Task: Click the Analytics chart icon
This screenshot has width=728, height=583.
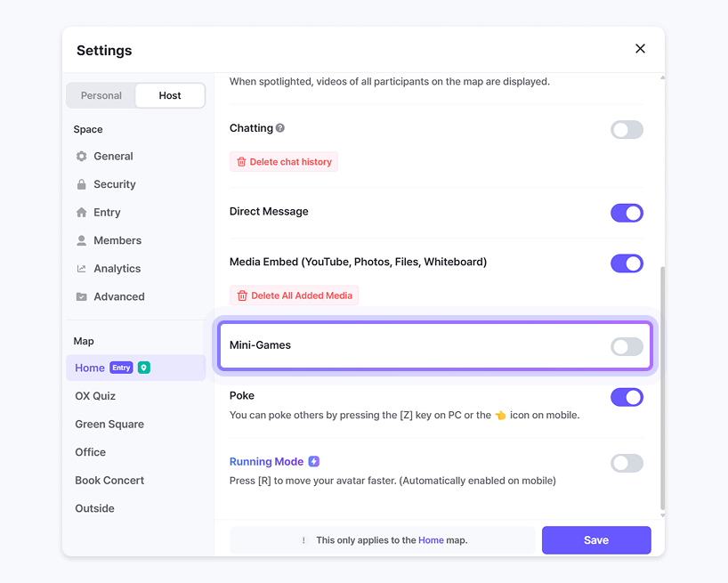Action: click(x=82, y=269)
